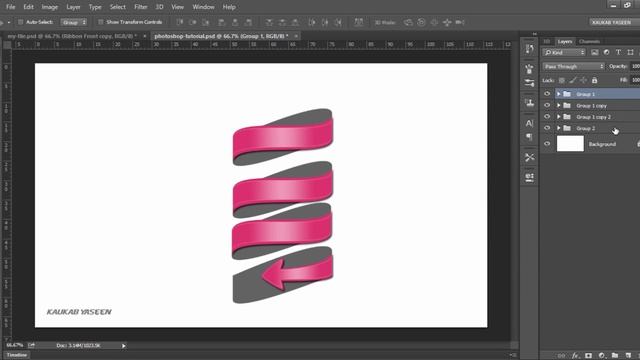The width and height of the screenshot is (640, 360).
Task: Expand the Group 2 folder
Action: tap(559, 128)
